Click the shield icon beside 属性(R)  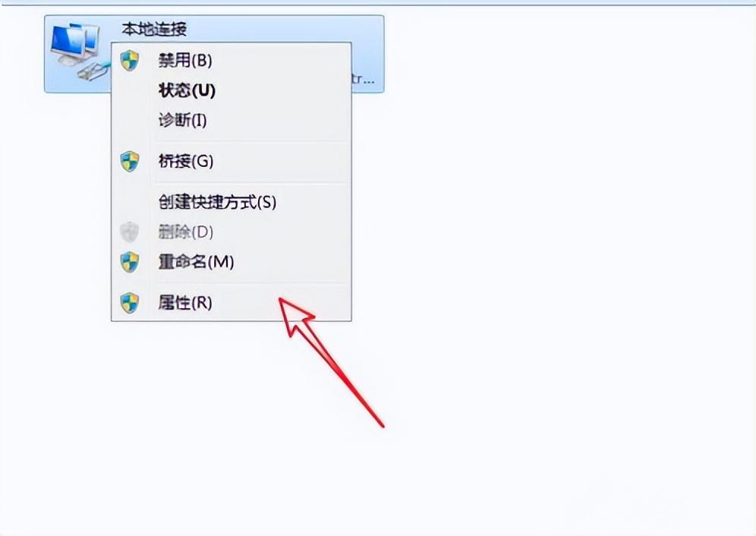(x=130, y=303)
